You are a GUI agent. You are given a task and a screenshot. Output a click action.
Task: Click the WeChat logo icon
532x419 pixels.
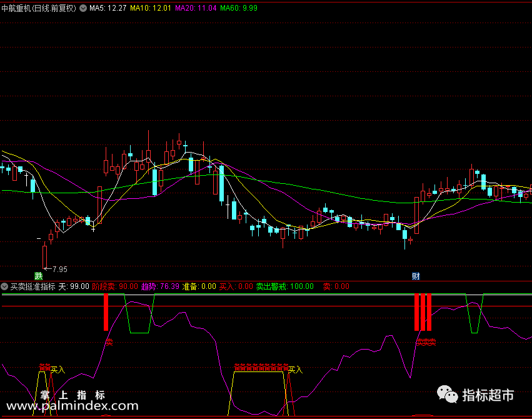[x=447, y=394]
